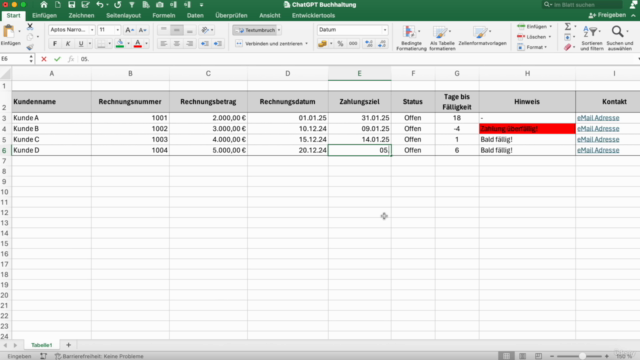Toggle italic K formatting
Image resolution: width=640 pixels, height=360 pixels.
click(x=68, y=44)
